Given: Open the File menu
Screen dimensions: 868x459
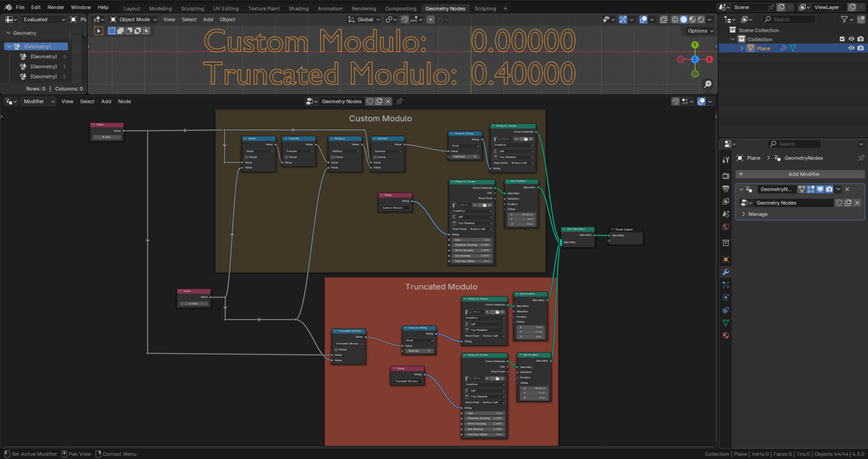Looking at the screenshot, I should point(20,7).
